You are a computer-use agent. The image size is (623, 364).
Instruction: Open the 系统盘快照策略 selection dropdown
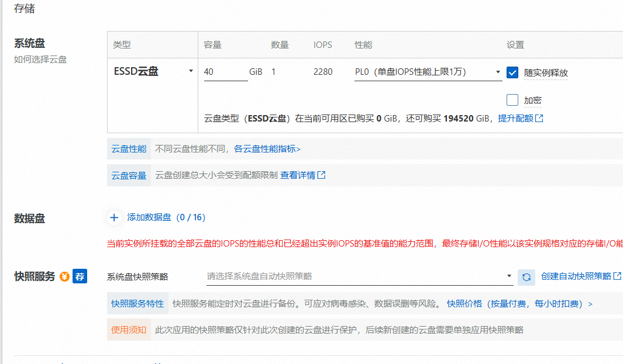click(359, 276)
